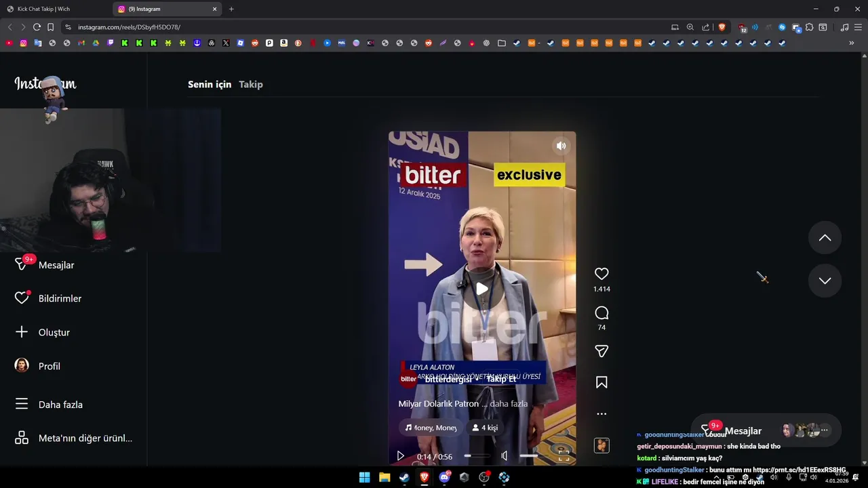Open the Twitch bookmark

coord(111,43)
